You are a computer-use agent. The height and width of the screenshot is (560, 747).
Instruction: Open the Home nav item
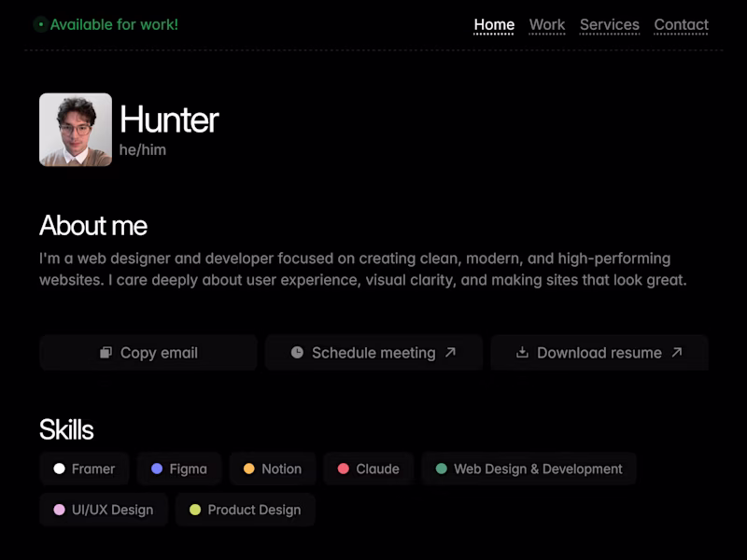pos(494,25)
